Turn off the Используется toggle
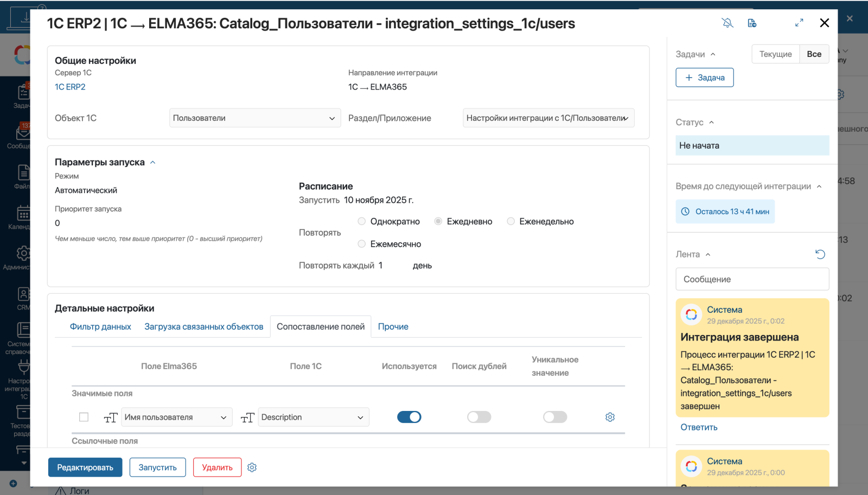This screenshot has height=495, width=868. (x=409, y=417)
